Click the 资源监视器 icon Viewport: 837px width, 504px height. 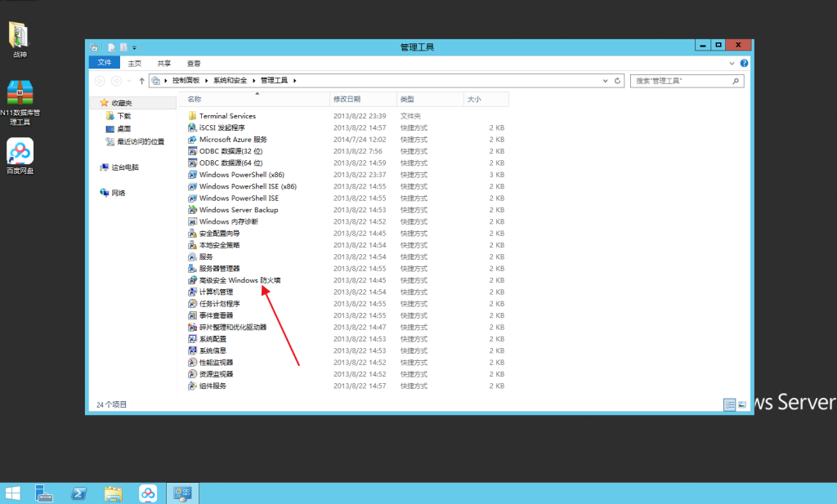tap(192, 374)
